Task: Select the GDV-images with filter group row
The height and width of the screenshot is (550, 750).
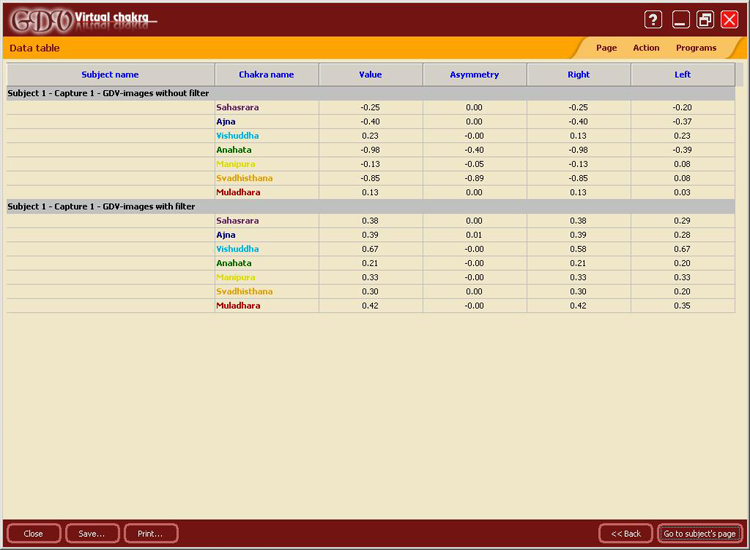Action: pos(101,206)
